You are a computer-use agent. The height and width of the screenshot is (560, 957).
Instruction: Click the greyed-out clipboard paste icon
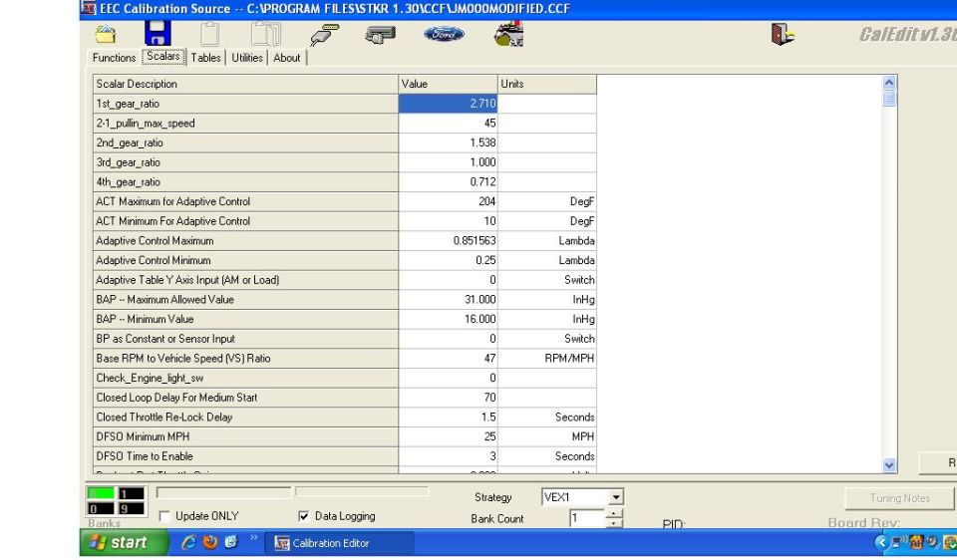tap(209, 34)
